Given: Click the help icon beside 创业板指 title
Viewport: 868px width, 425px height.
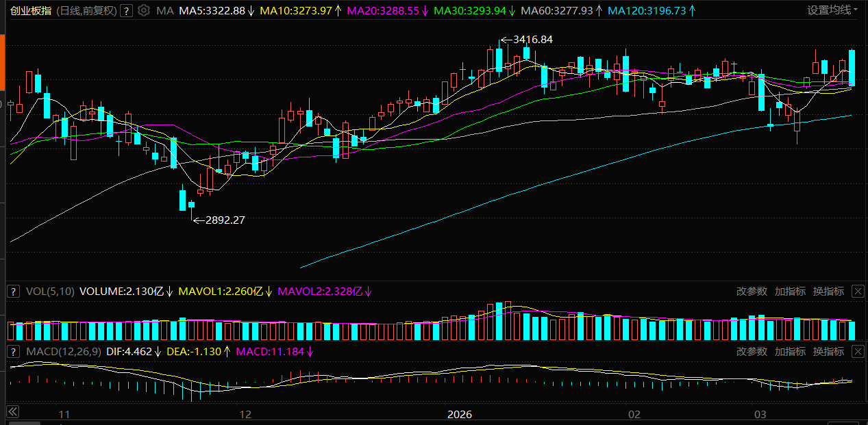Looking at the screenshot, I should (126, 10).
